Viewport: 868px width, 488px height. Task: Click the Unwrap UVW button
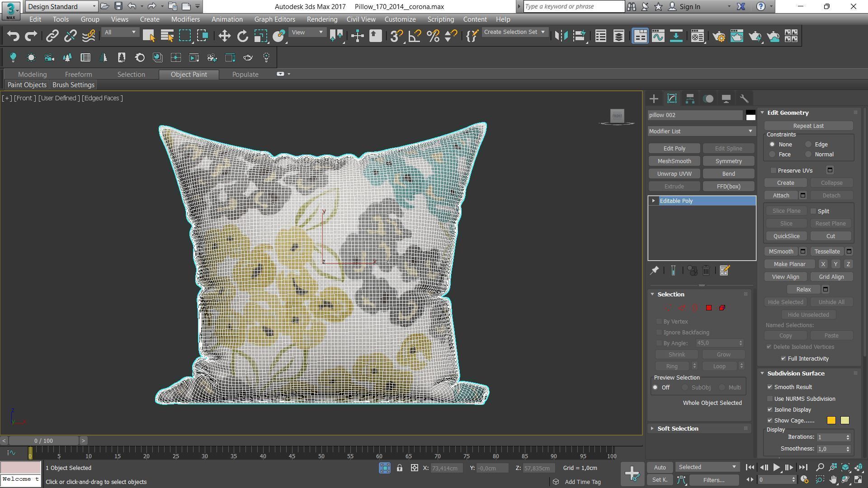(x=674, y=174)
